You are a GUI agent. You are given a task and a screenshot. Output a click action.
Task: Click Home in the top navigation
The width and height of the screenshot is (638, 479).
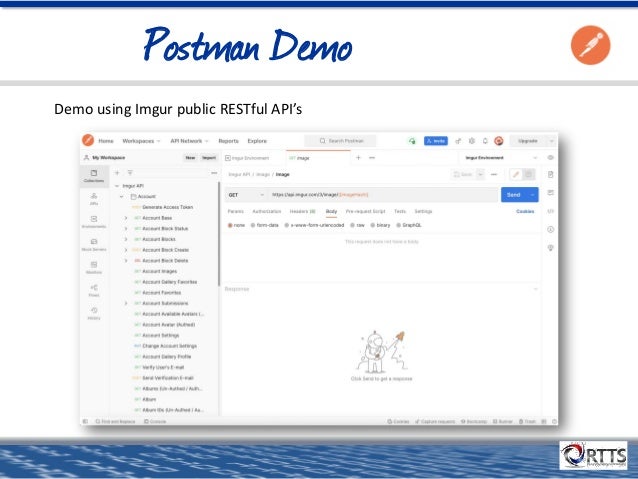coord(106,141)
